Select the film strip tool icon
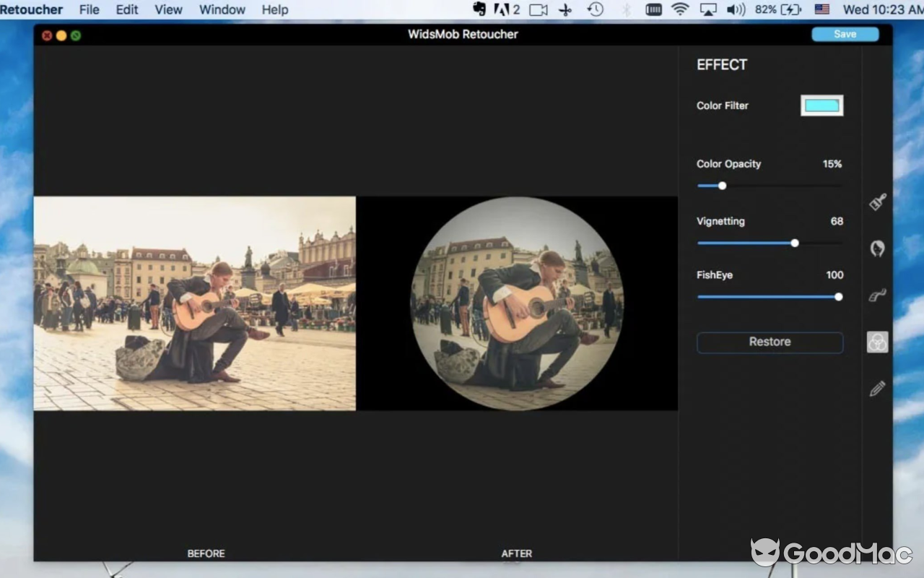This screenshot has height=578, width=924. point(877,296)
